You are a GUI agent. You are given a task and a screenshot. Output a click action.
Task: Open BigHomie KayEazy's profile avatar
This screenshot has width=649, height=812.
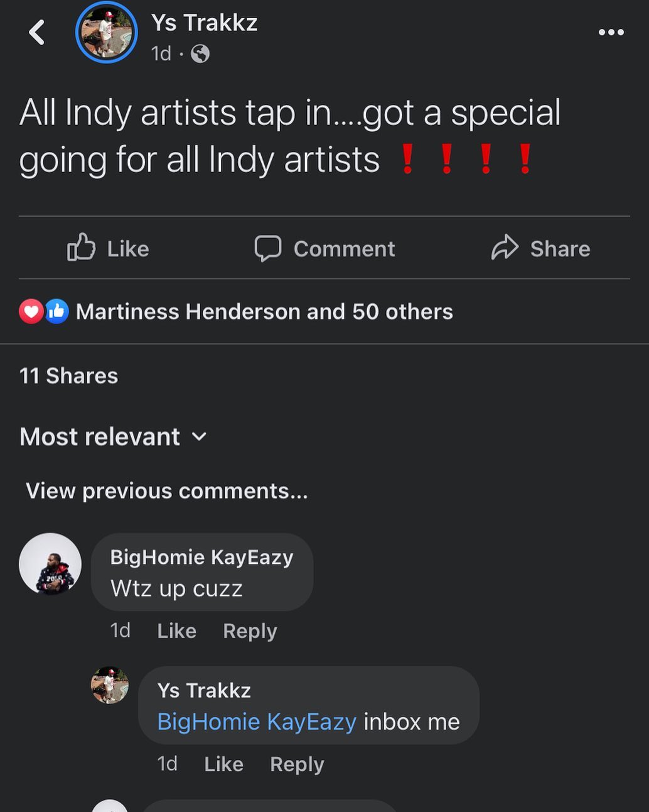click(x=50, y=564)
